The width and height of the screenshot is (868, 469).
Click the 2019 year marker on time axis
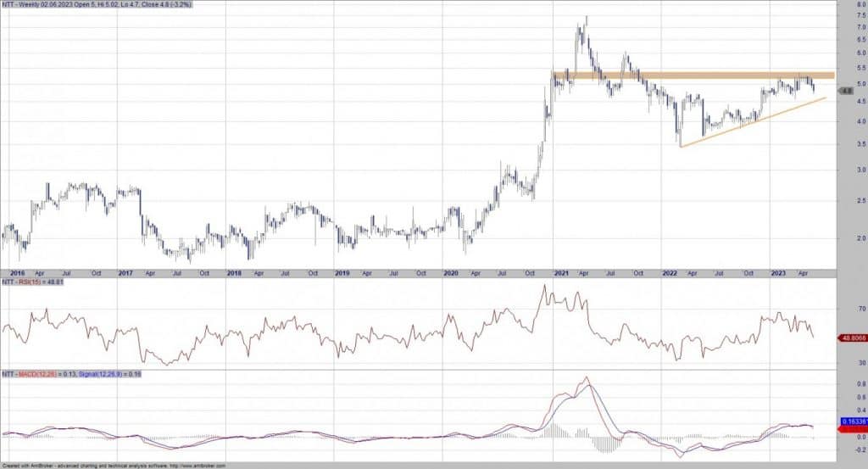pyautogui.click(x=342, y=273)
